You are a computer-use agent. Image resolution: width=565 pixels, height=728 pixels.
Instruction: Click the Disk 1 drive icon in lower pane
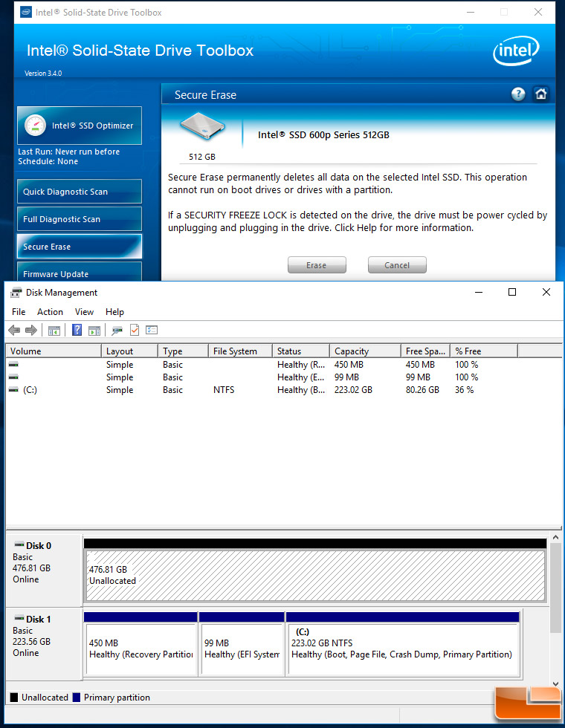click(x=19, y=618)
